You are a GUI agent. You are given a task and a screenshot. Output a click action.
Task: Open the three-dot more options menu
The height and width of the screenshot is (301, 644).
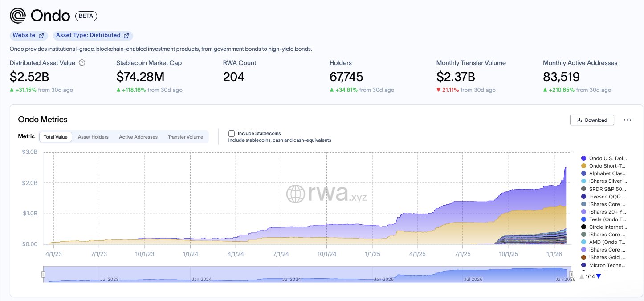[628, 120]
